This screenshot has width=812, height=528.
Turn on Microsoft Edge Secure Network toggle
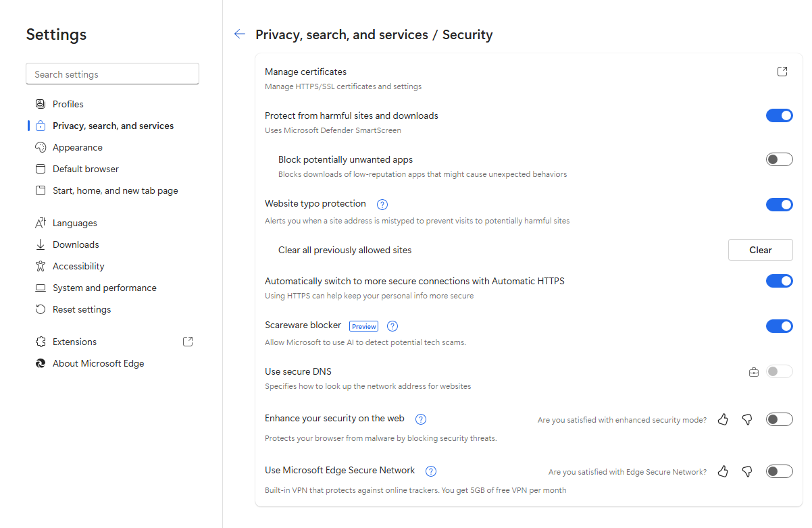point(780,471)
